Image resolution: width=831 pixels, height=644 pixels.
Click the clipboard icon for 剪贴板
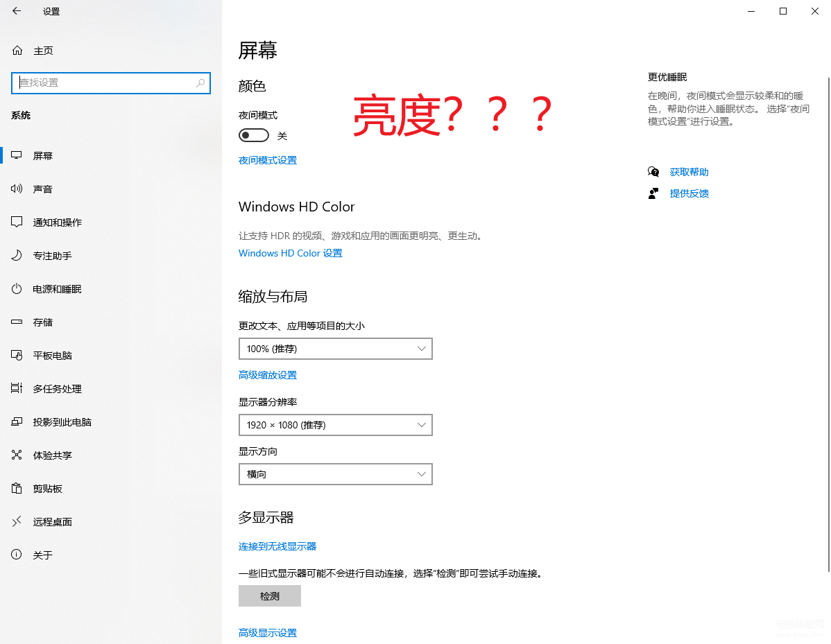[17, 488]
